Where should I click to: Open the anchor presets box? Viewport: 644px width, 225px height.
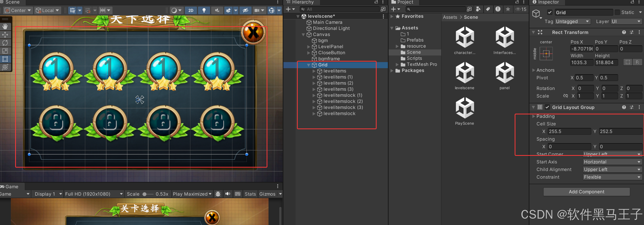546,53
